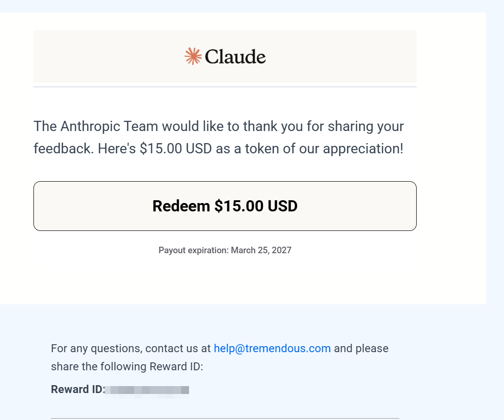Redeem the $15.00 USD reward
The height and width of the screenshot is (420, 504).
(225, 206)
